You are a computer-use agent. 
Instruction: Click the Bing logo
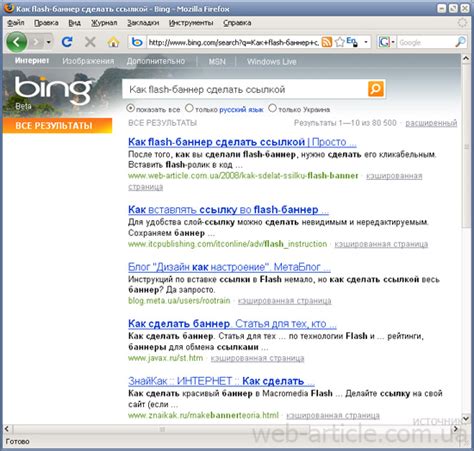tap(53, 90)
